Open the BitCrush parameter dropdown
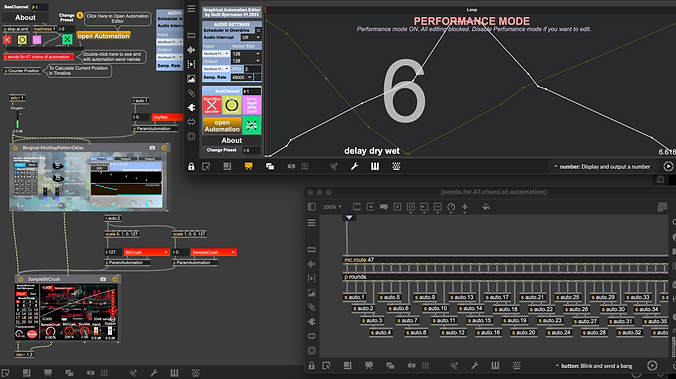Image resolution: width=676 pixels, height=379 pixels. [147, 252]
